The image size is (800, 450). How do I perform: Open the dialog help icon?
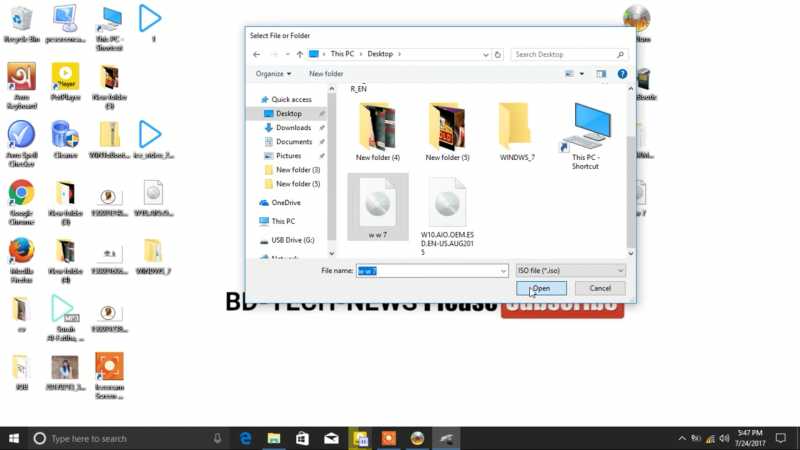tap(622, 74)
